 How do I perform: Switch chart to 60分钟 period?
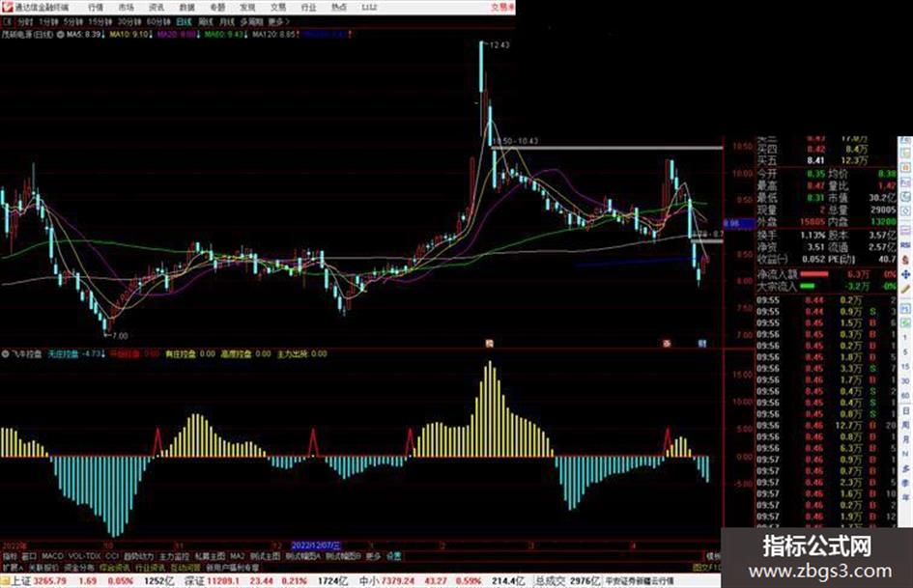[x=157, y=21]
